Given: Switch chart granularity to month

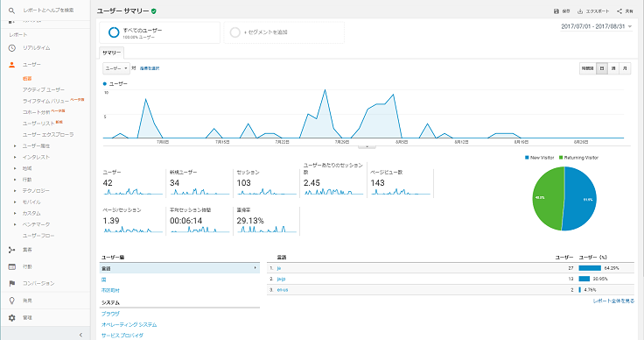Looking at the screenshot, I should (x=625, y=68).
